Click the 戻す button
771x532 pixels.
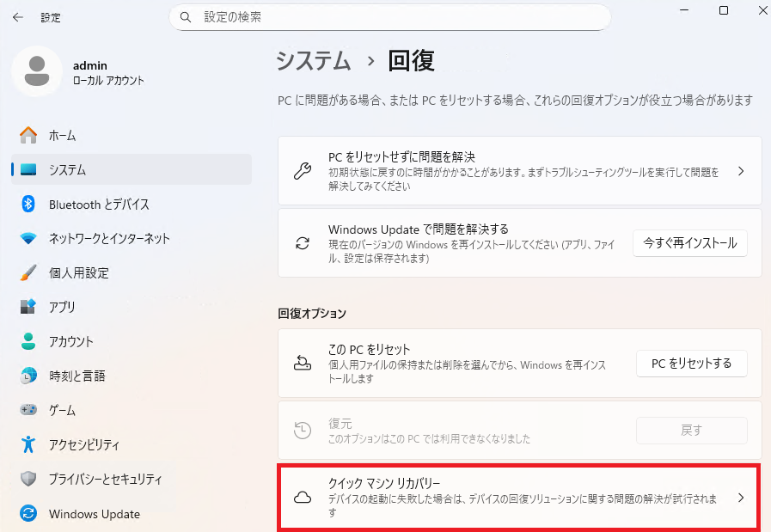click(x=691, y=431)
